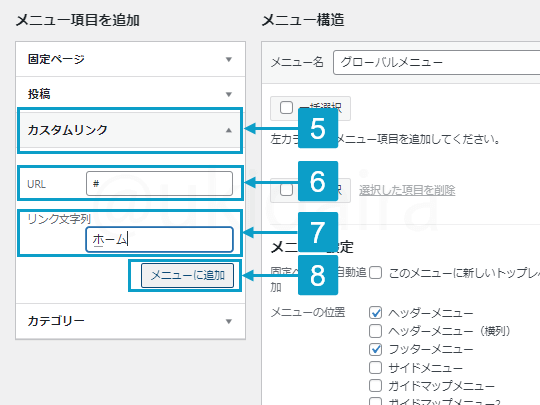Tick the top 一括選択 checkbox
Screen dimensions: 540x405
[x=287, y=107]
